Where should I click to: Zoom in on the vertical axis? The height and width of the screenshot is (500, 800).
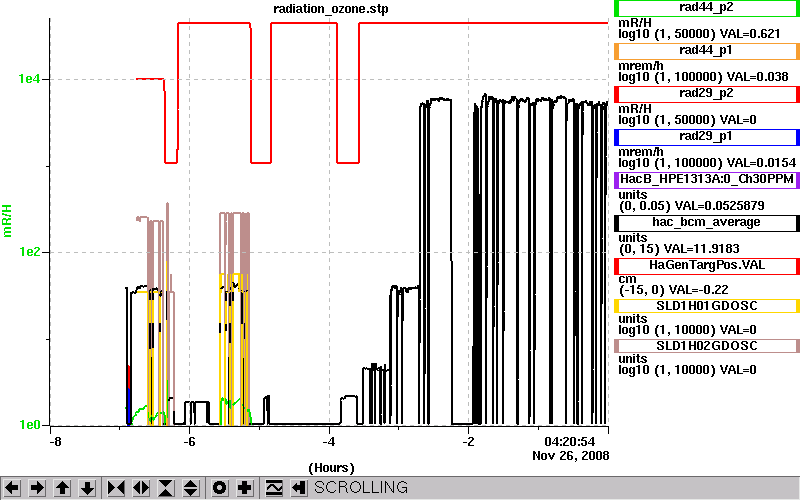(166, 488)
